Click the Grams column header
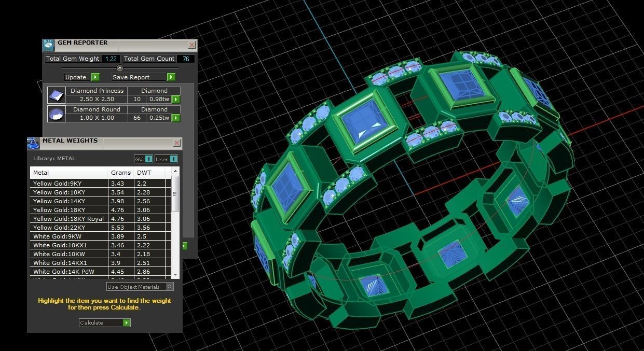 121,173
